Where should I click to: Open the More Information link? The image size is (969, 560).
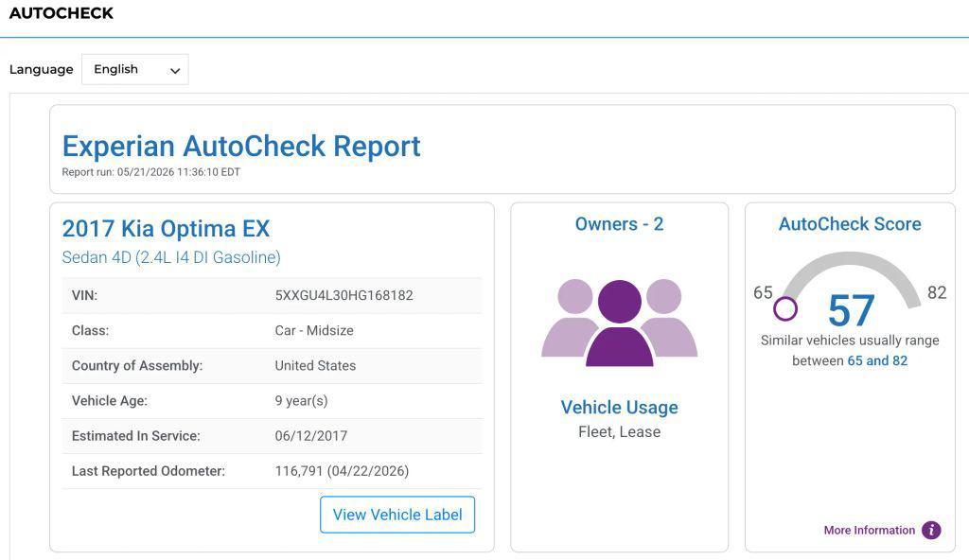(869, 530)
